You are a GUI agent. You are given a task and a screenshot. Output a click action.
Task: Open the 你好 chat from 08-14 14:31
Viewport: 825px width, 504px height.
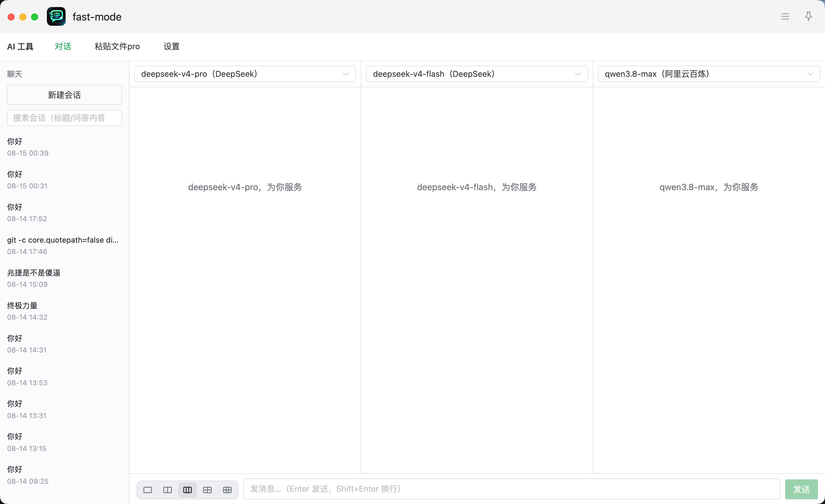pos(64,344)
